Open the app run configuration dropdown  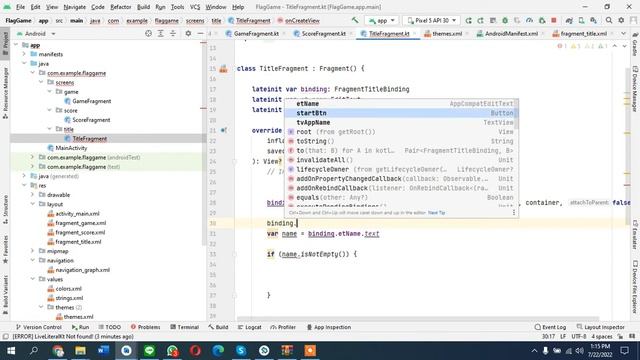point(382,20)
